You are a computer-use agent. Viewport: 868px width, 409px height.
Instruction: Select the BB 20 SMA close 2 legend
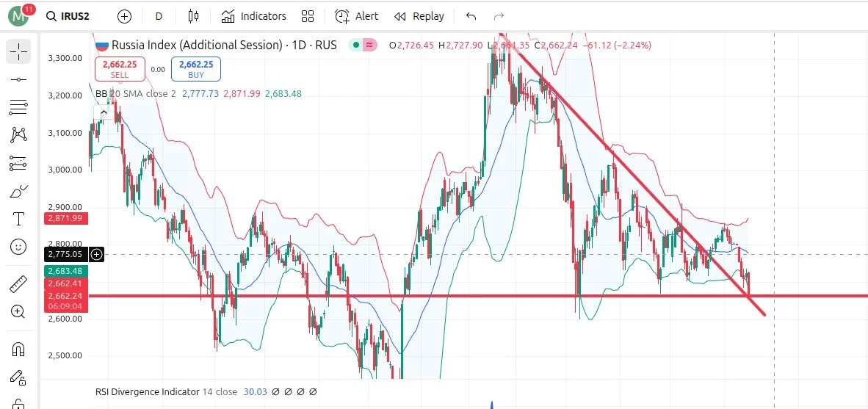[x=136, y=93]
